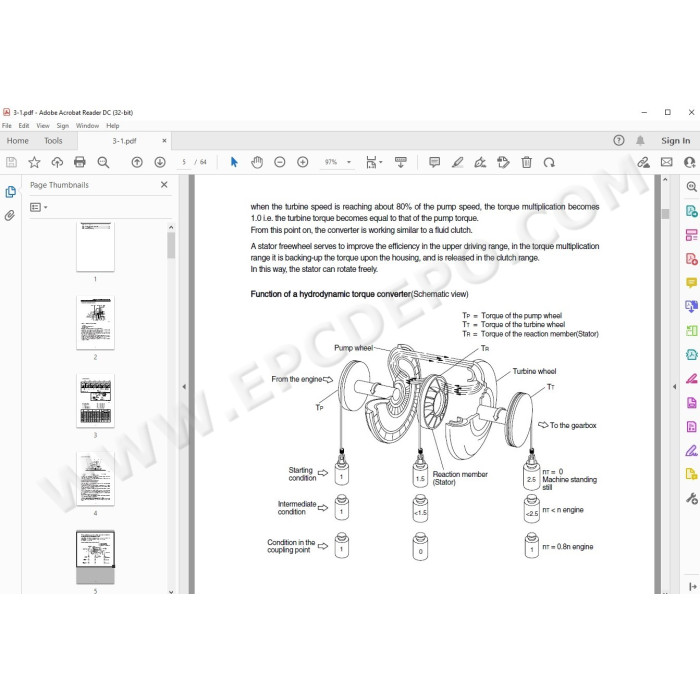Image resolution: width=700 pixels, height=700 pixels.
Task: Close the 3-1.pdf tab
Action: tap(164, 141)
